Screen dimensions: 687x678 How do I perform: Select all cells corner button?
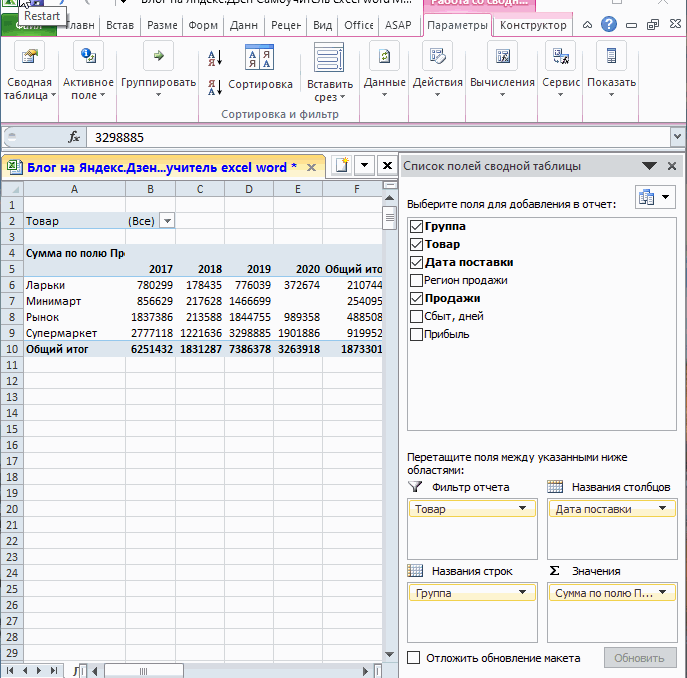12,189
